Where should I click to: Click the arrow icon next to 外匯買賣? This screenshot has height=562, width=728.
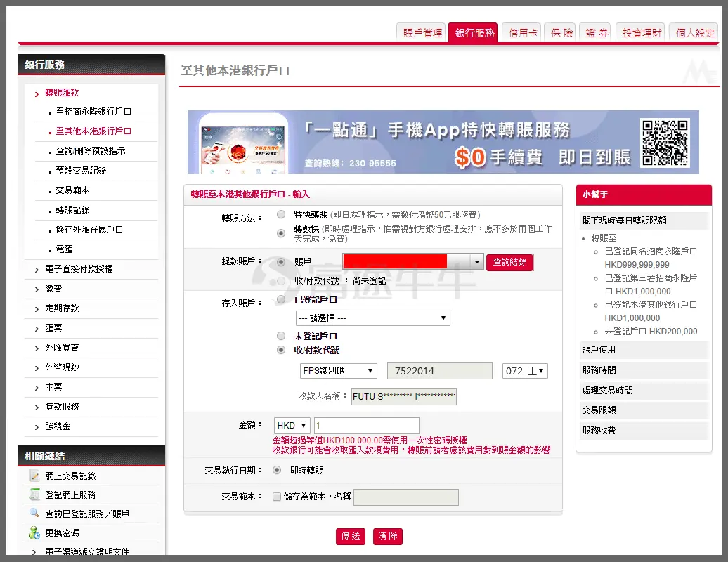[37, 348]
